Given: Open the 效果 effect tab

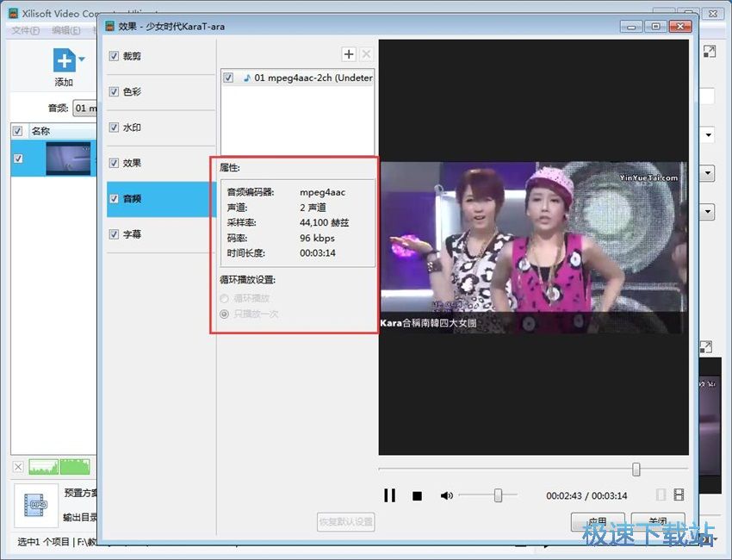Looking at the screenshot, I should [161, 163].
